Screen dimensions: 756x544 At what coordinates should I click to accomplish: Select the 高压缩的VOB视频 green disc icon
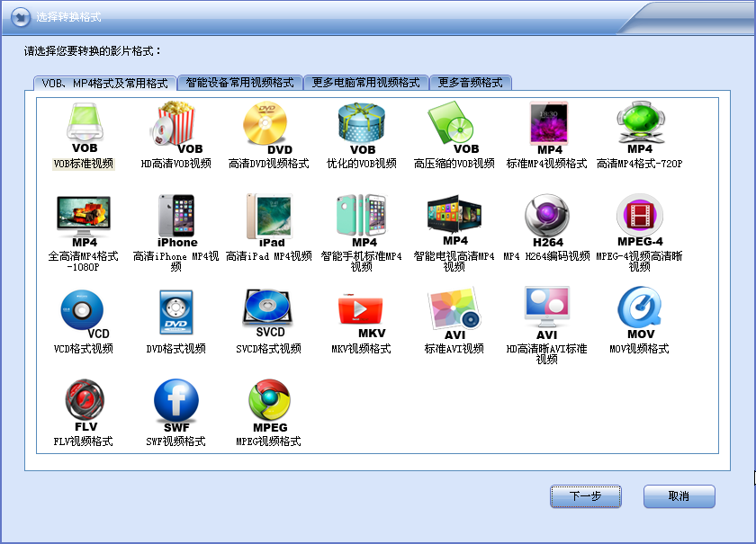454,128
